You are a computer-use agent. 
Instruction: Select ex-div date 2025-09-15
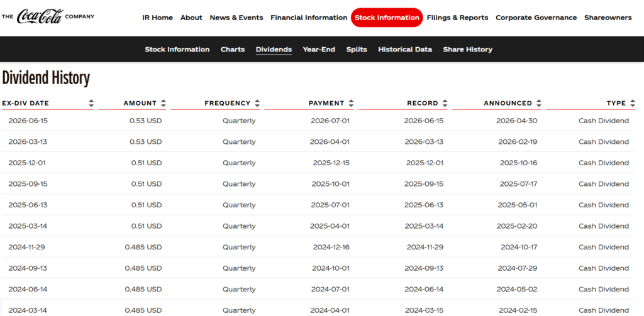pyautogui.click(x=28, y=184)
